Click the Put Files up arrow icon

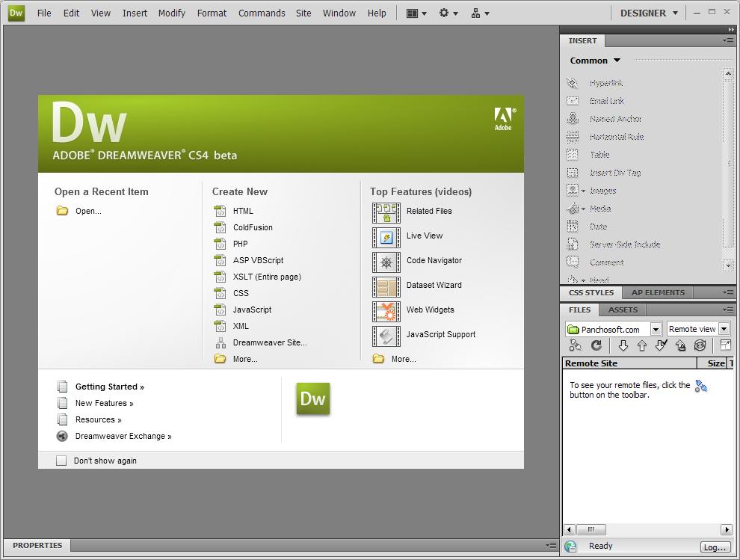642,345
